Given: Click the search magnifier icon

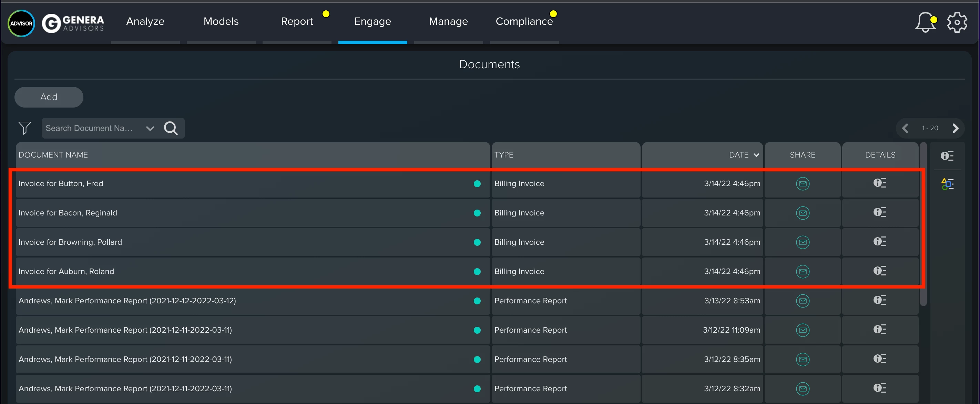Looking at the screenshot, I should tap(171, 128).
